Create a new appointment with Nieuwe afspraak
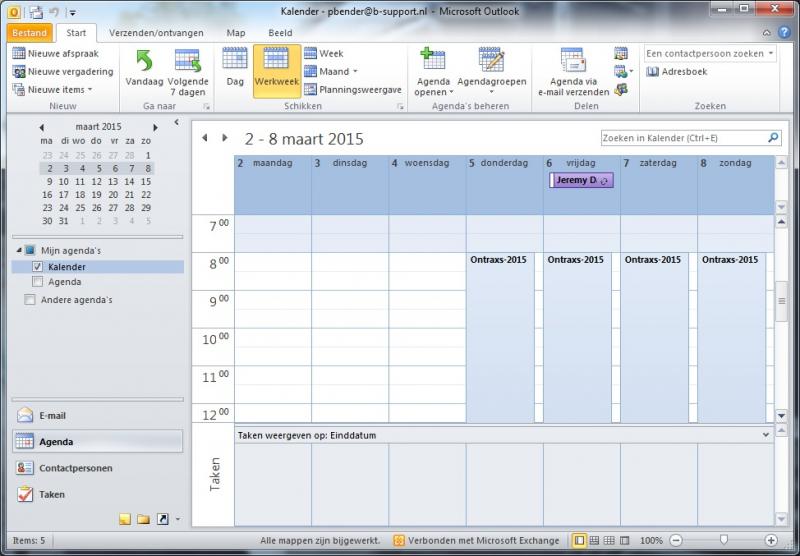This screenshot has height=556, width=800. coord(56,54)
